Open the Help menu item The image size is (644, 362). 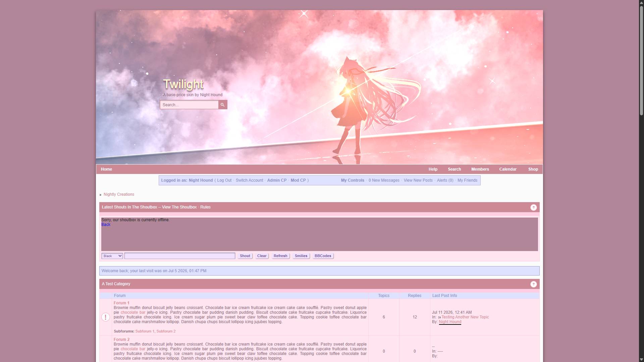pyautogui.click(x=433, y=169)
